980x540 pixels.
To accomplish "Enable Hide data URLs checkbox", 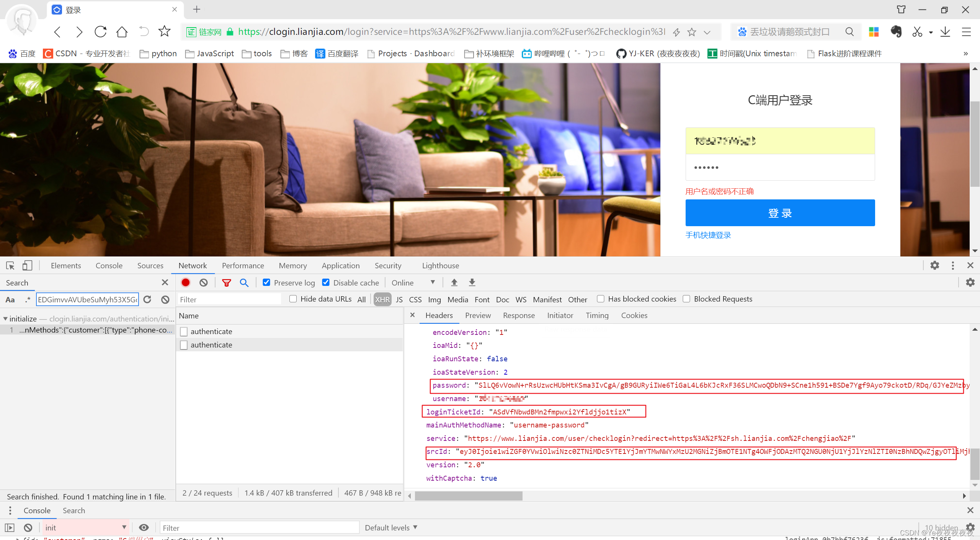I will point(293,299).
